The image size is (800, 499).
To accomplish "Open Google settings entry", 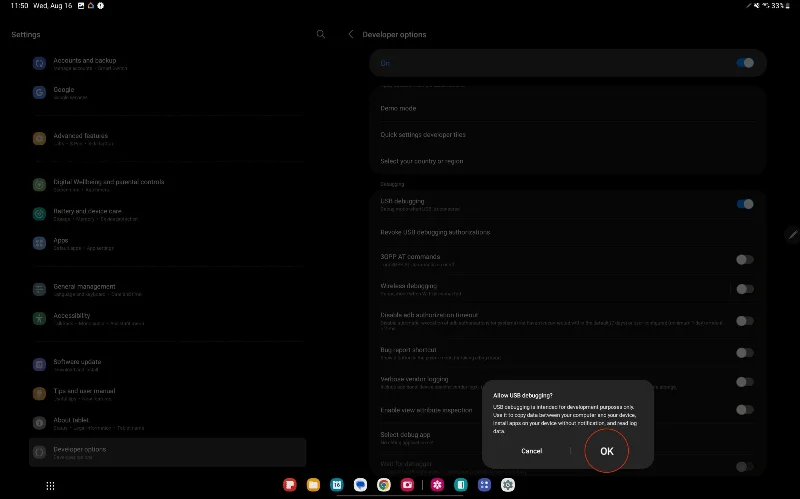I will [167, 92].
